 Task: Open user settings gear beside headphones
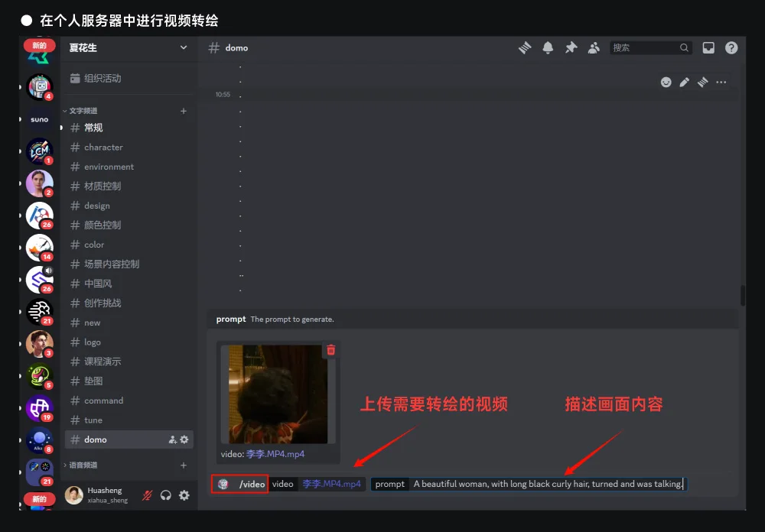[x=184, y=495]
